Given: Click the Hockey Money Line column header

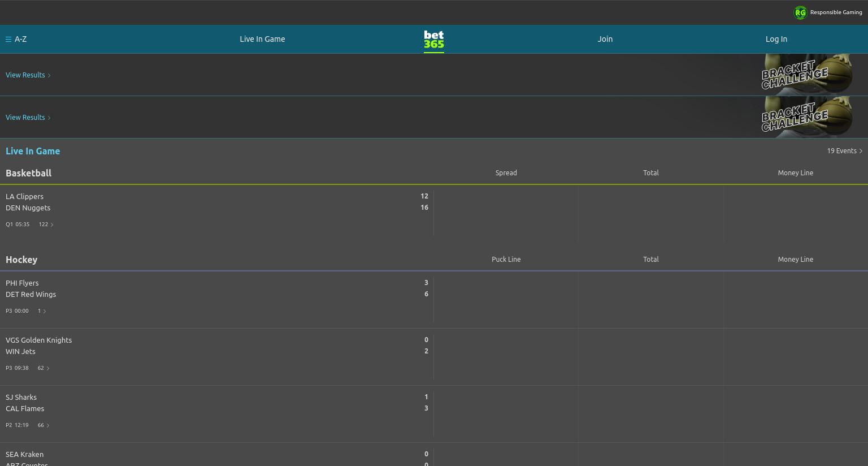Looking at the screenshot, I should (x=796, y=260).
